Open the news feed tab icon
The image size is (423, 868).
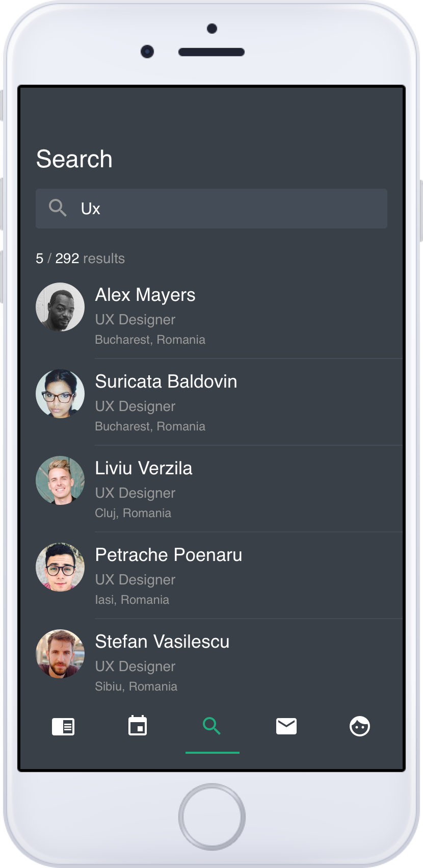pos(63,726)
